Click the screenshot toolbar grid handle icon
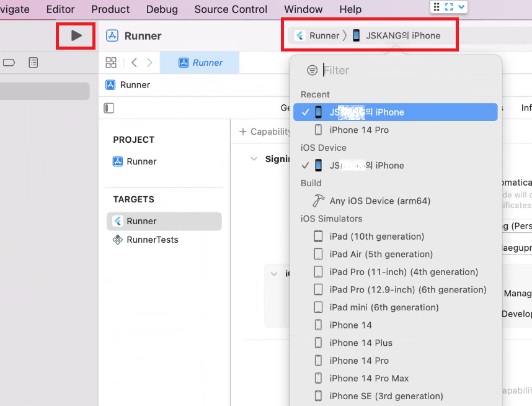Image resolution: width=532 pixels, height=406 pixels. (437, 7)
